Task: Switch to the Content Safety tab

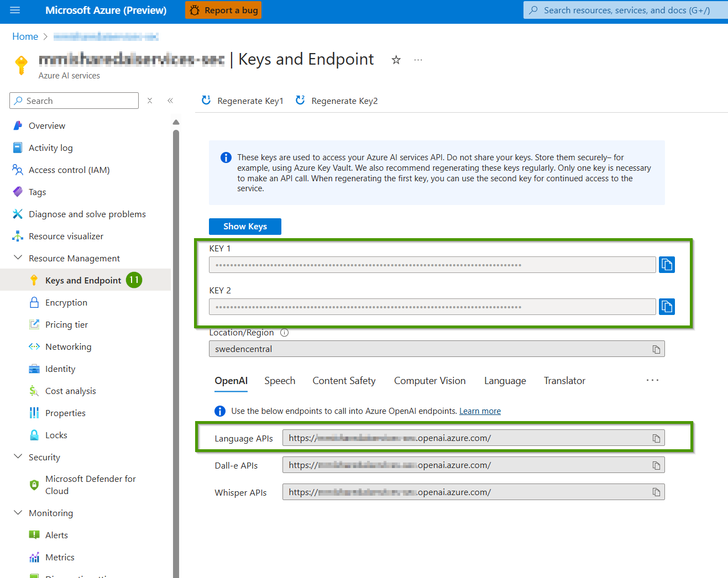Action: coord(344,381)
